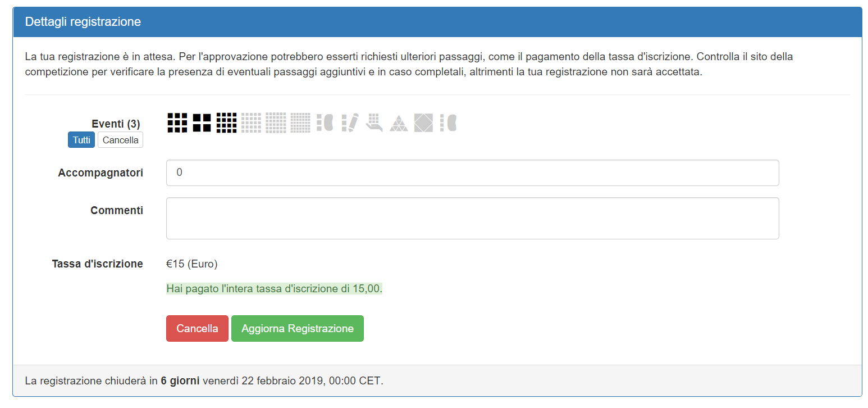Click the white Cancella button under Eventi
The image size is (868, 408).
coord(121,140)
